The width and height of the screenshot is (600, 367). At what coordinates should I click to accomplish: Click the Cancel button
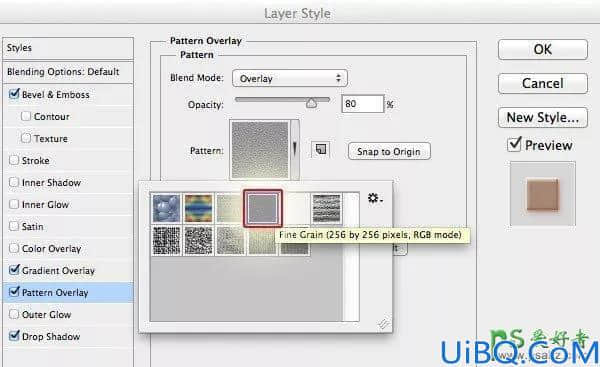543,83
